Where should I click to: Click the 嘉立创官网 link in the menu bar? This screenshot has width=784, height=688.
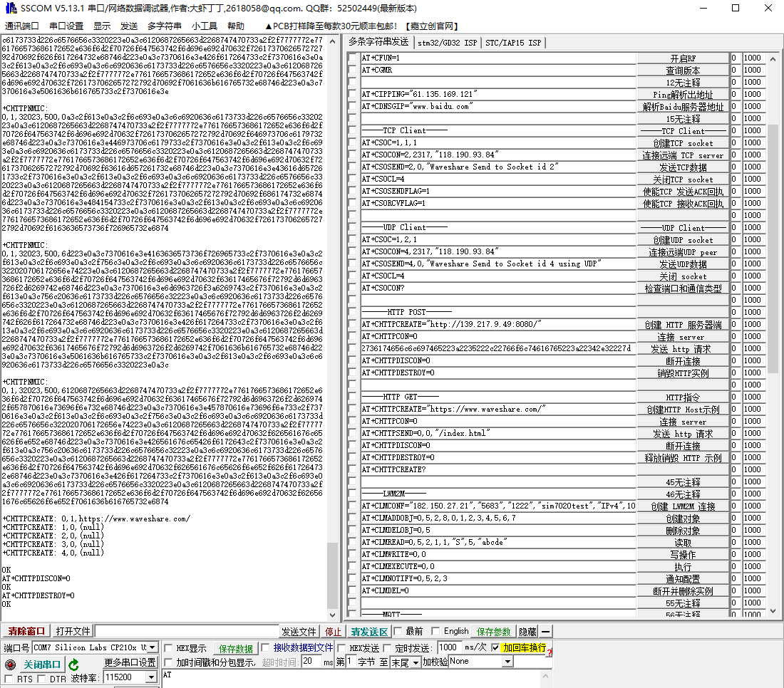click(432, 26)
